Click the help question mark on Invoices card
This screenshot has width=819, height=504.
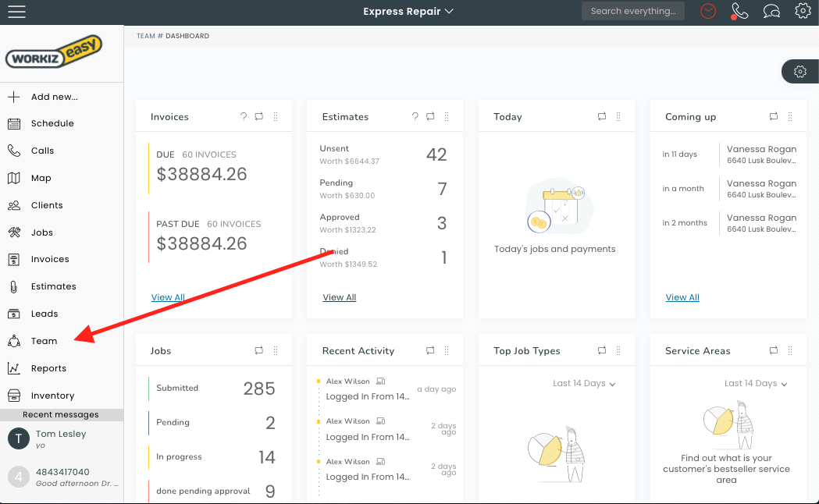click(x=244, y=116)
